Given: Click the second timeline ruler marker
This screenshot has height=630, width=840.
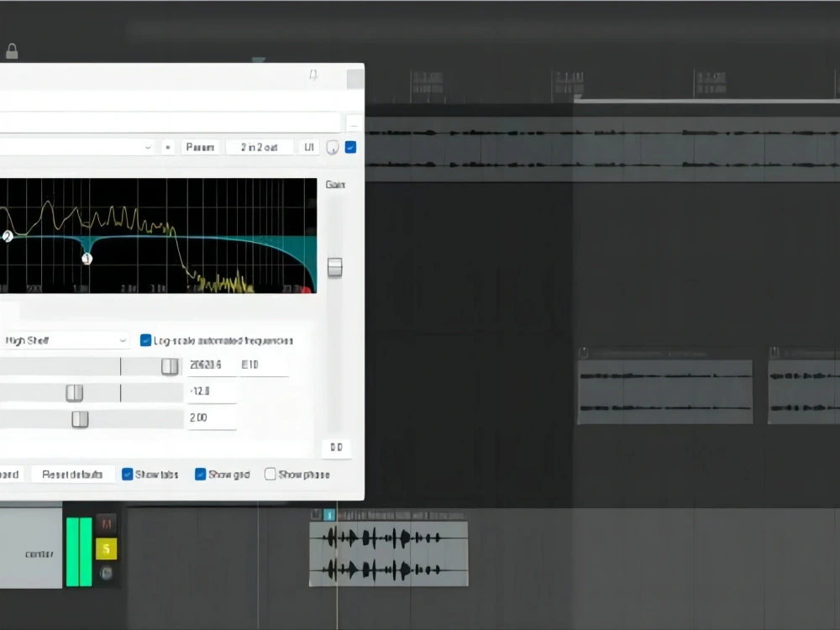Looking at the screenshot, I should click(569, 83).
